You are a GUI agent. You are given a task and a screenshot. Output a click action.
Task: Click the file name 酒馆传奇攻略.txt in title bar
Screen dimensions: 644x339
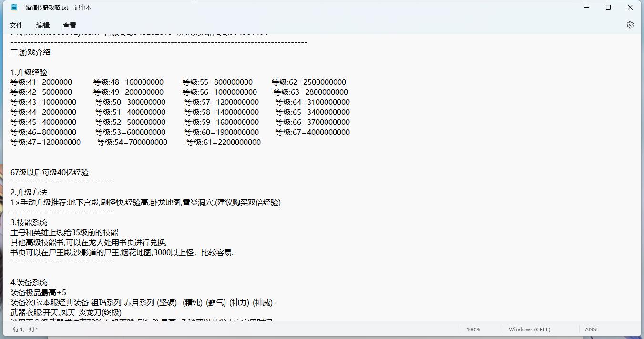pos(46,7)
